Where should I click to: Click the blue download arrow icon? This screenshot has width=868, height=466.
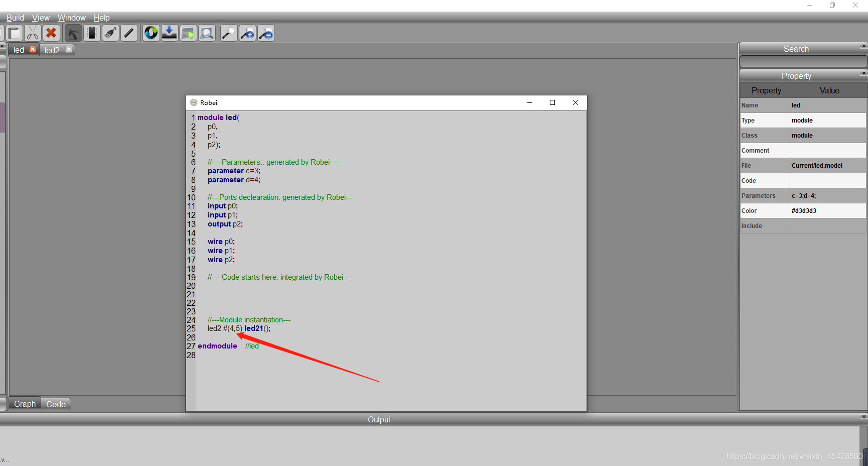click(170, 33)
